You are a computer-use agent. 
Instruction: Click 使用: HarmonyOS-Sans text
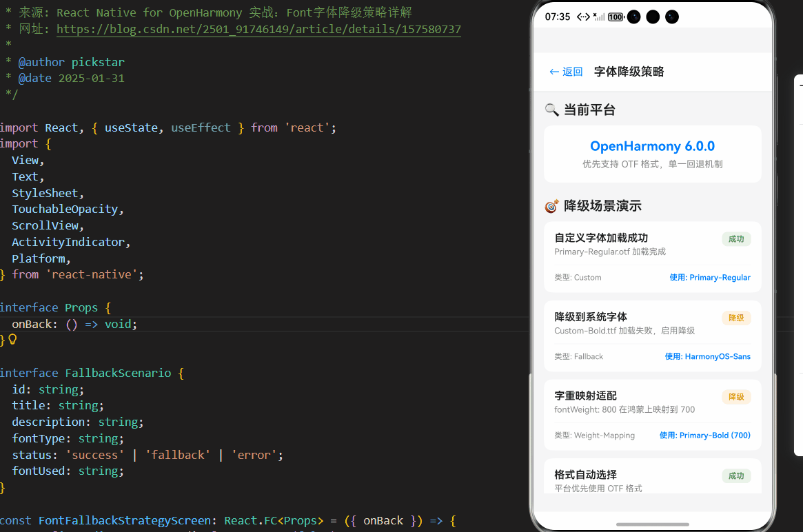click(x=708, y=356)
